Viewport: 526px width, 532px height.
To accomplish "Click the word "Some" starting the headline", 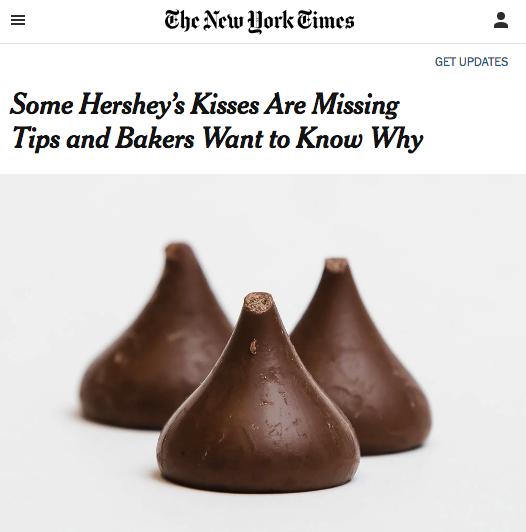I will 41,104.
